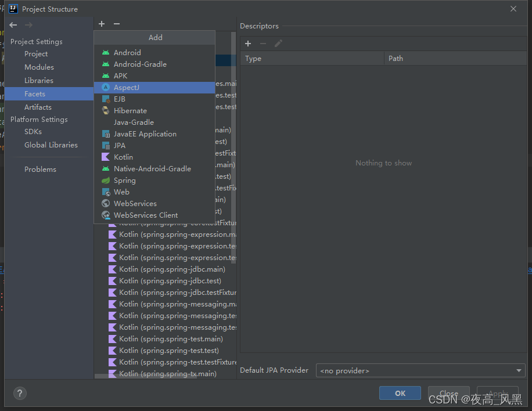Go back with the left arrow
The height and width of the screenshot is (411, 532).
coord(13,25)
